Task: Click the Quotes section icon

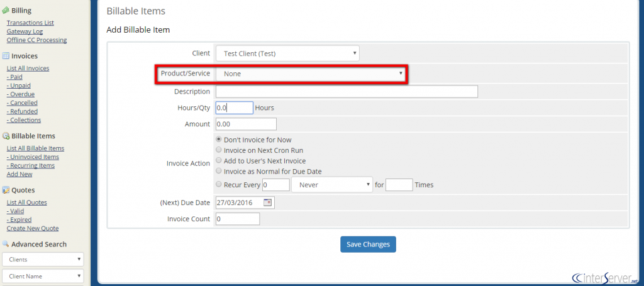Action: pyautogui.click(x=6, y=190)
